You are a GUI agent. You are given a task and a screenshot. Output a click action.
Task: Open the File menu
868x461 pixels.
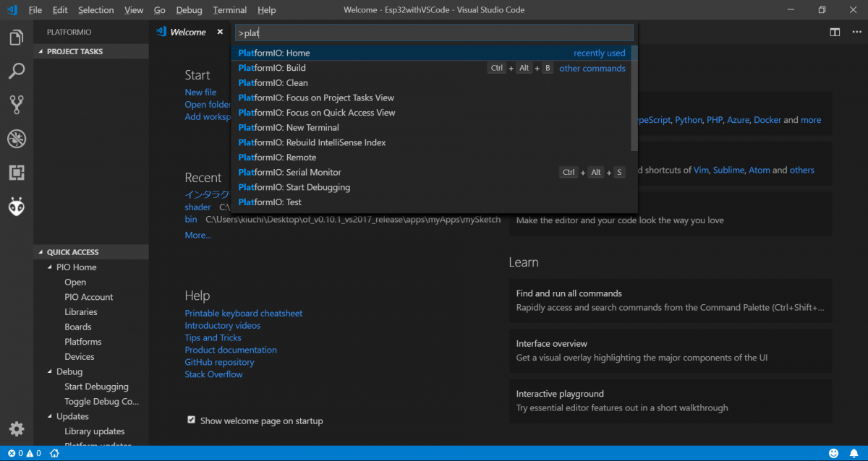click(35, 10)
